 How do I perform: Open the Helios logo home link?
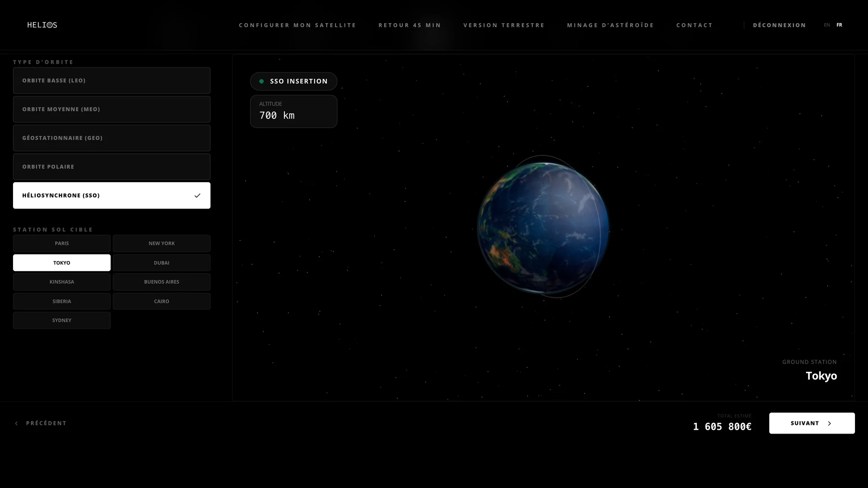[42, 25]
